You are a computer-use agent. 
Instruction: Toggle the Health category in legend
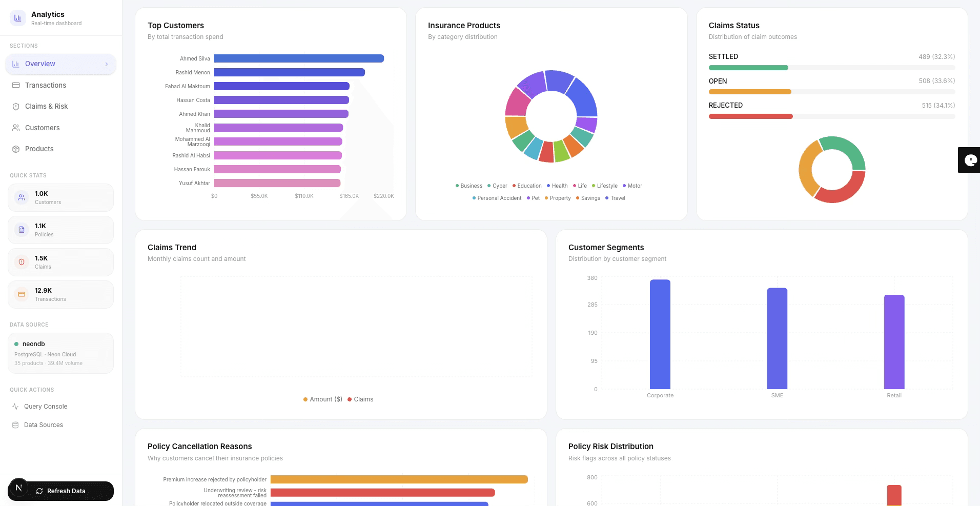557,186
